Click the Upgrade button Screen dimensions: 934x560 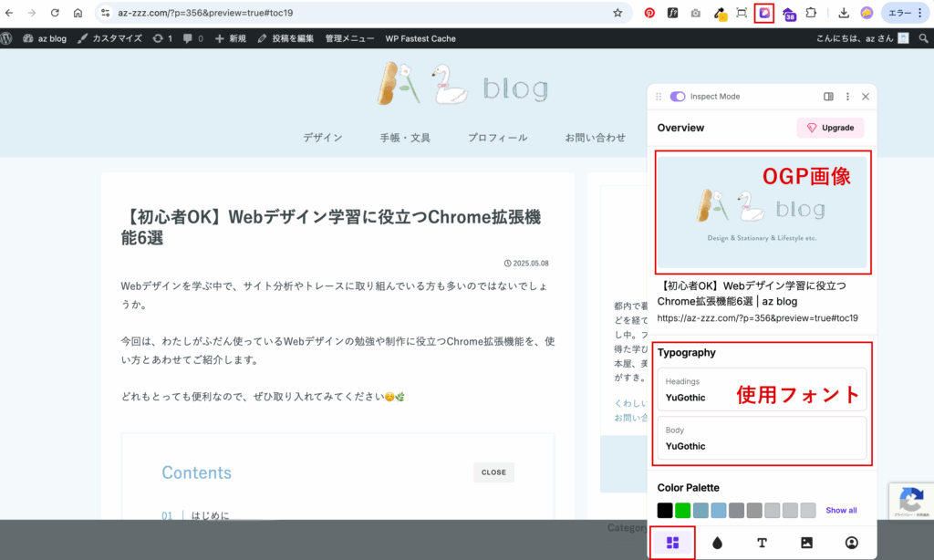(830, 128)
